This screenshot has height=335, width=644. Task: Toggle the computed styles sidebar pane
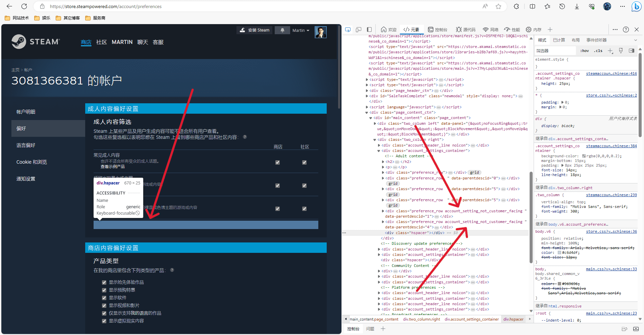click(632, 51)
